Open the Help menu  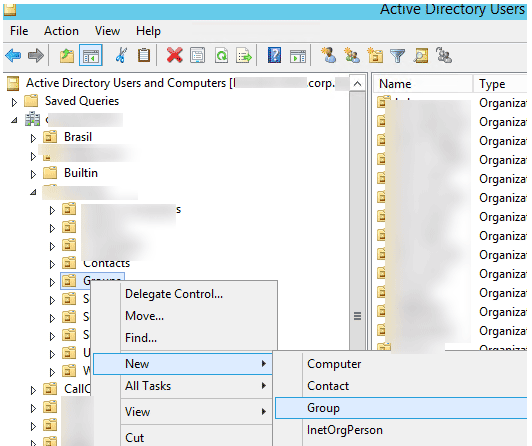(148, 31)
